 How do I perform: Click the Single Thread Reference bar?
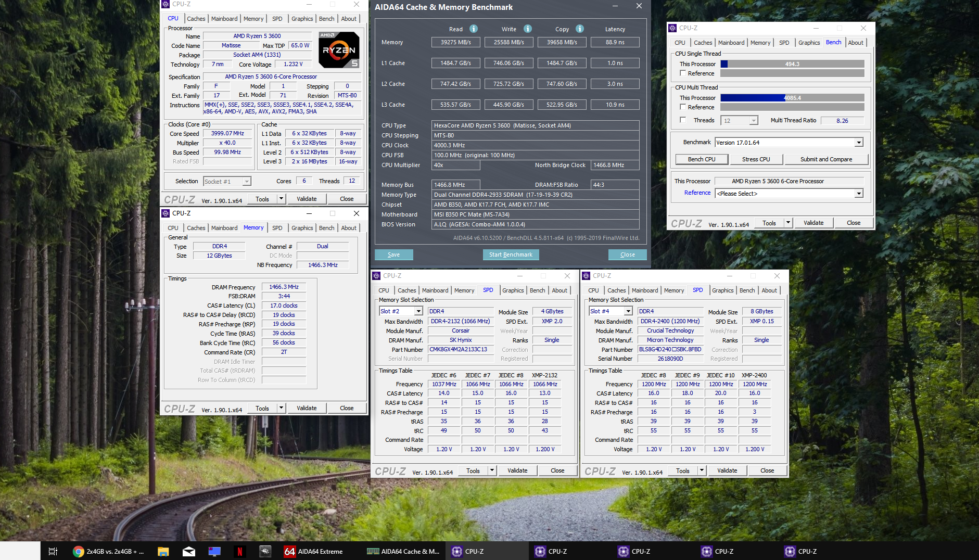(792, 73)
